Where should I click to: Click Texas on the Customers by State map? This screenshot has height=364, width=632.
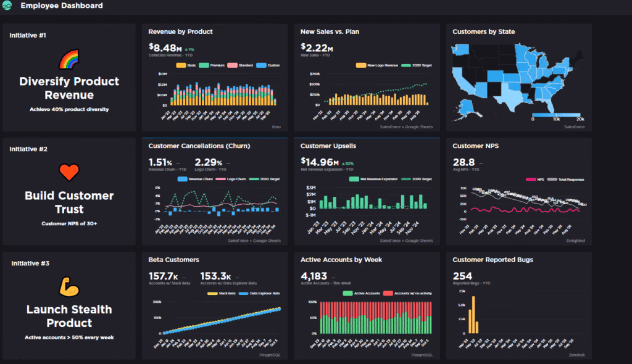(x=510, y=97)
